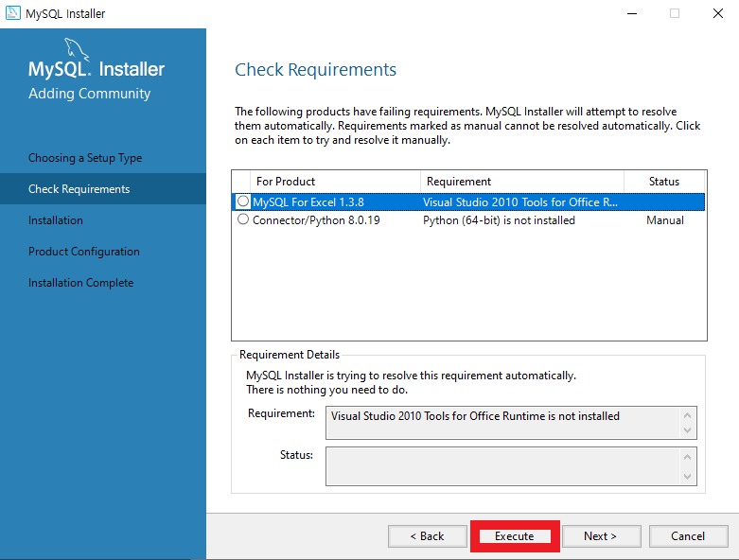Click the MySQL dolphin logo in sidebar

tap(77, 49)
